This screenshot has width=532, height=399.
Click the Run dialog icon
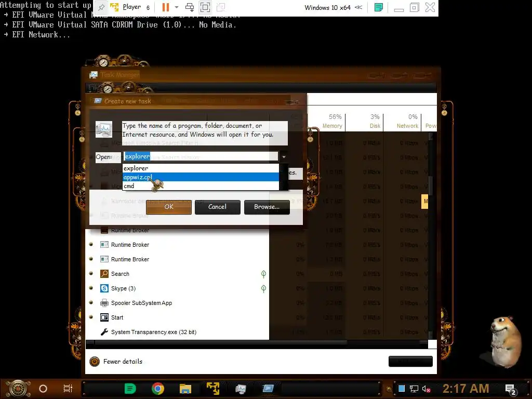click(104, 129)
